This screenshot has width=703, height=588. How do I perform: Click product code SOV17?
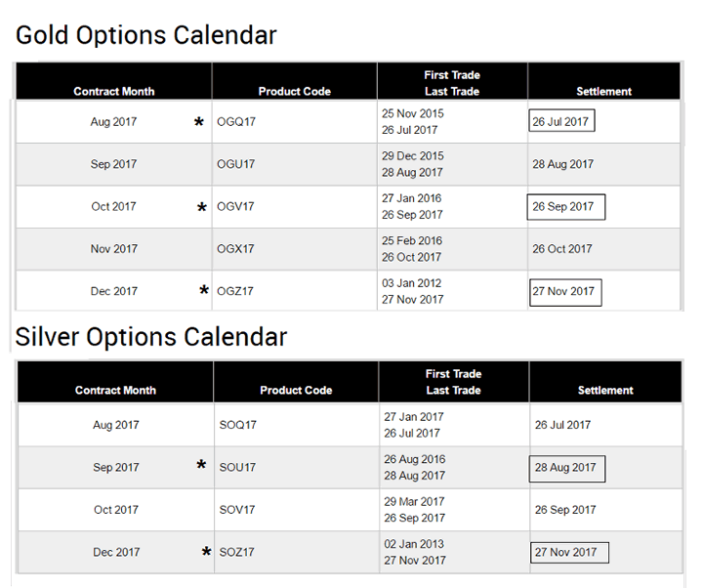tap(238, 510)
